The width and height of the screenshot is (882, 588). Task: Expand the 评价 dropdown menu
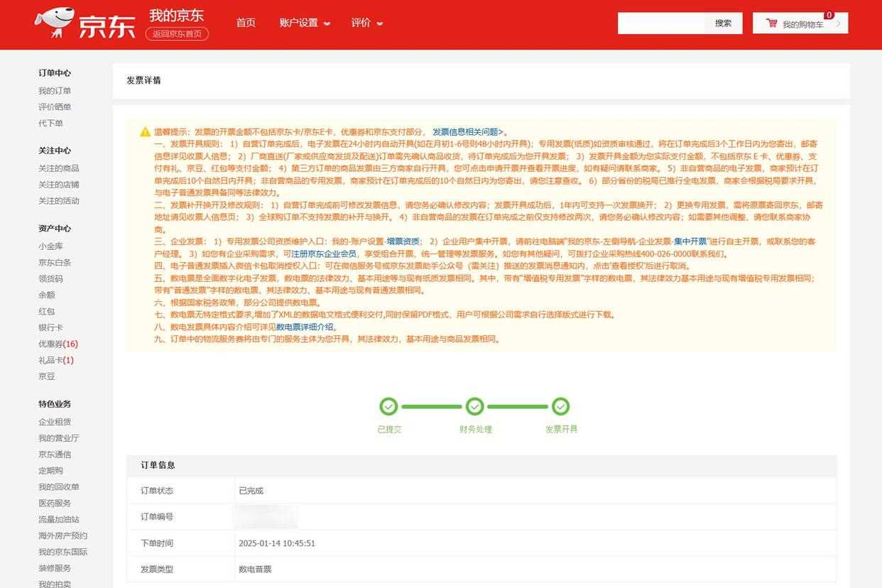pos(366,23)
